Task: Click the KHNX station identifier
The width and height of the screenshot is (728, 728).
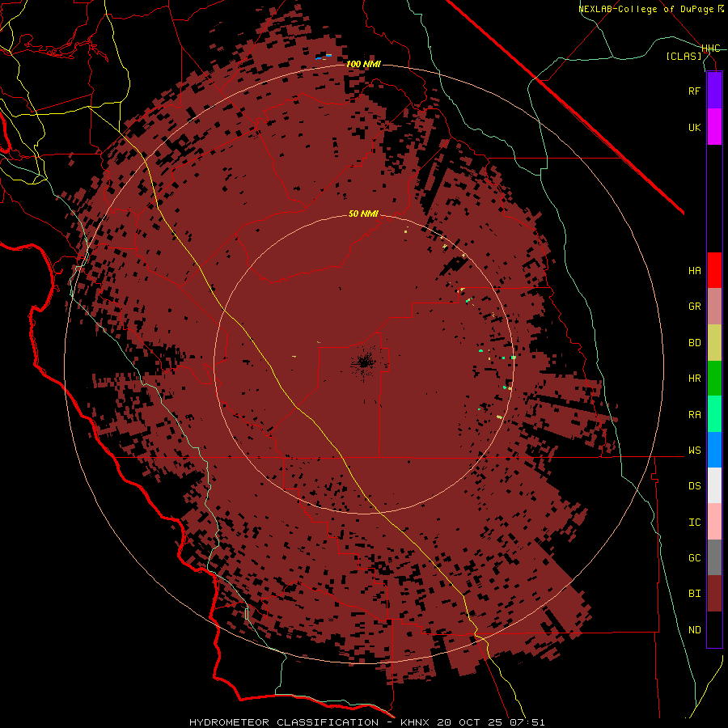Action: [415, 722]
